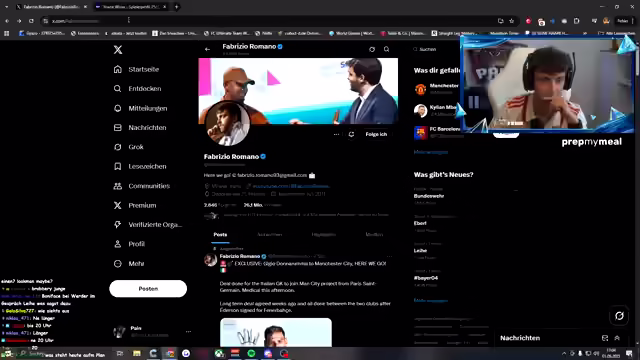This screenshot has height=360, width=640.
Task: Click the Windows Start button
Action: [7, 353]
